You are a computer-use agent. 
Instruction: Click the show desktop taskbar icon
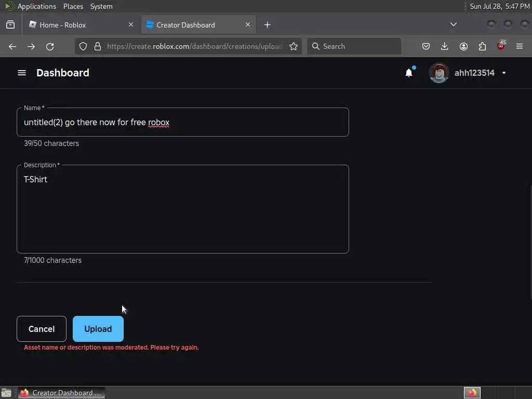coord(6,393)
